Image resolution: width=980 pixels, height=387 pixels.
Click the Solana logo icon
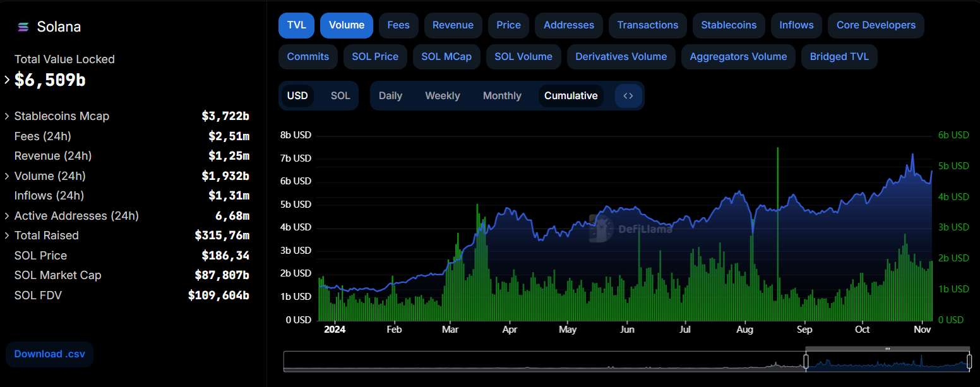(x=23, y=27)
